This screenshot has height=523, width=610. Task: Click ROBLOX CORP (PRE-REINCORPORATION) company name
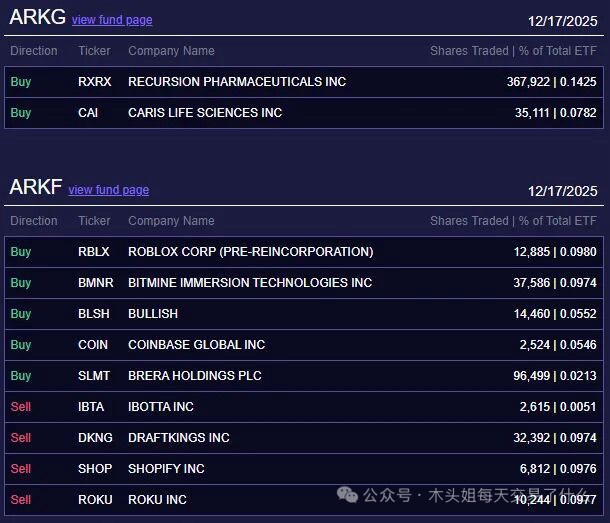coord(251,252)
